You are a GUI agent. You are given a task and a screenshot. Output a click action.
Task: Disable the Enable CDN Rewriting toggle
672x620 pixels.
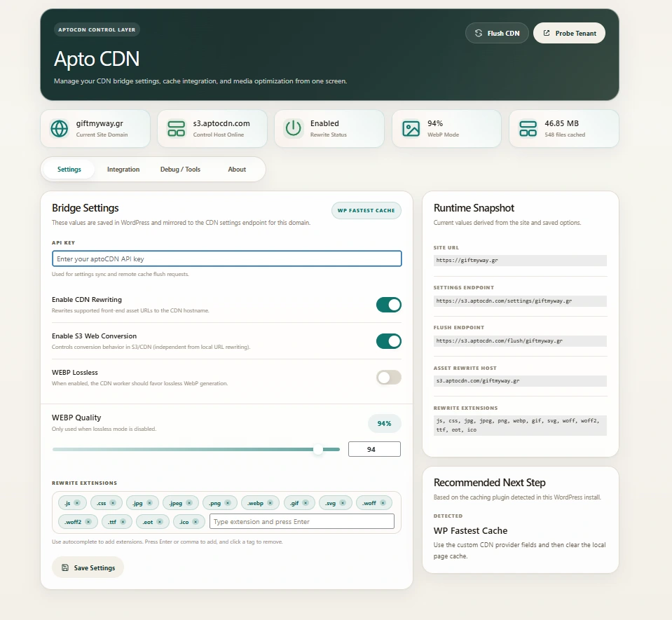pyautogui.click(x=388, y=305)
